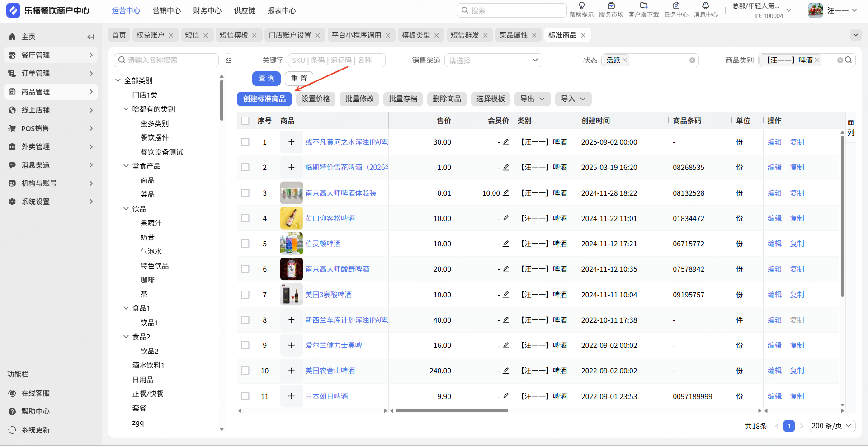Clear the 状态 filter field
868x446 pixels.
tap(692, 61)
